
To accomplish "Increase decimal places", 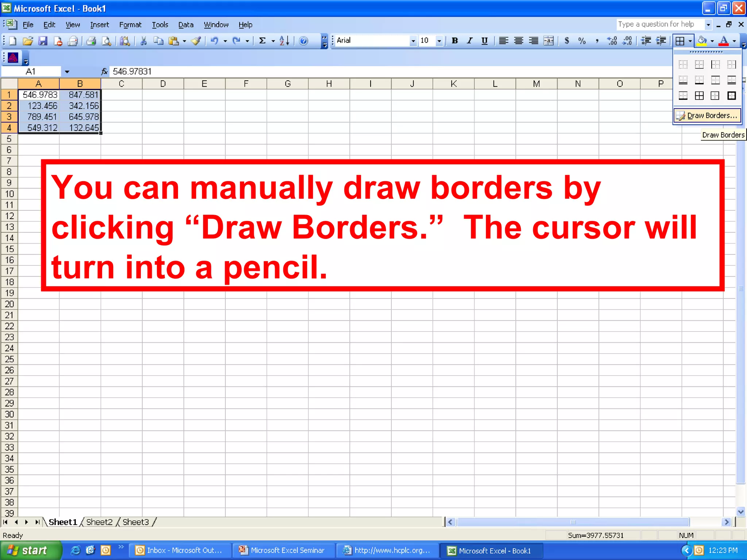I will coord(612,41).
